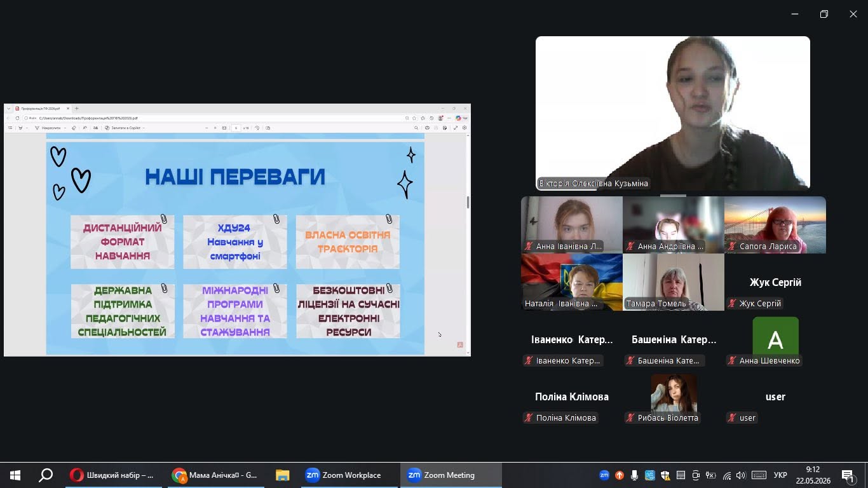Viewport: 868px width, 488px height.
Task: Open Windows Start menu
Action: pyautogui.click(x=15, y=475)
